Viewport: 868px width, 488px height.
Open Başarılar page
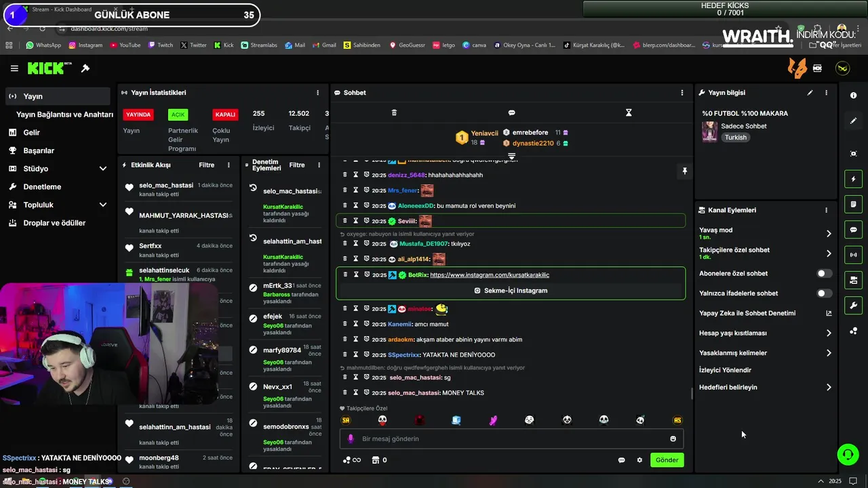(39, 150)
